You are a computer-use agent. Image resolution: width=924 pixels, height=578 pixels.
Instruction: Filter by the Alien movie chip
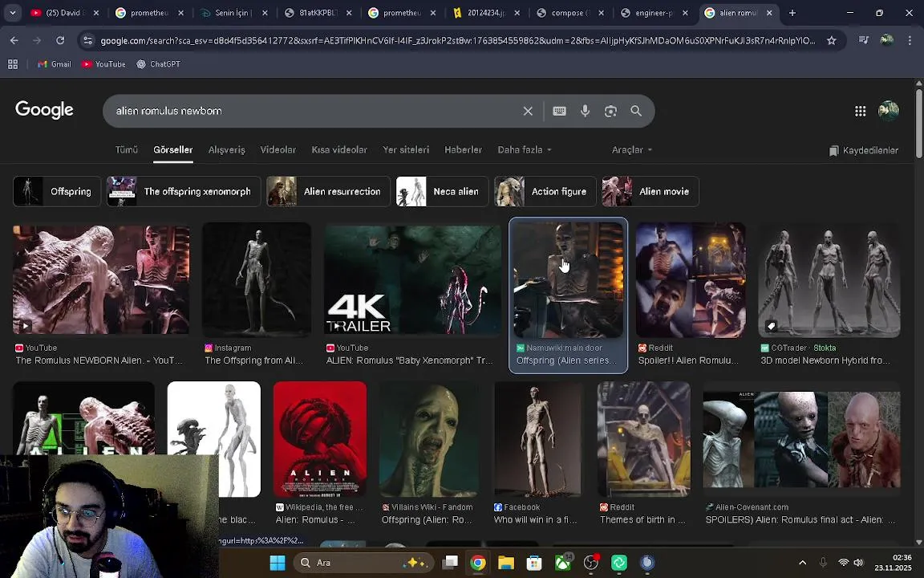[650, 191]
